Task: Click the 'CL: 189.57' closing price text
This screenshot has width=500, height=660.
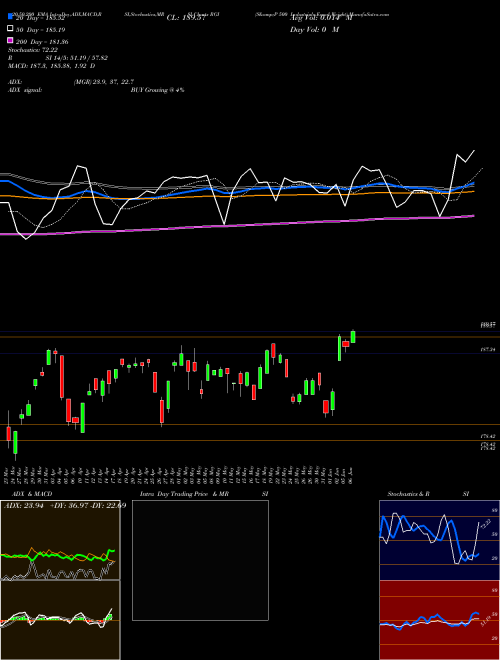Action: tap(186, 18)
